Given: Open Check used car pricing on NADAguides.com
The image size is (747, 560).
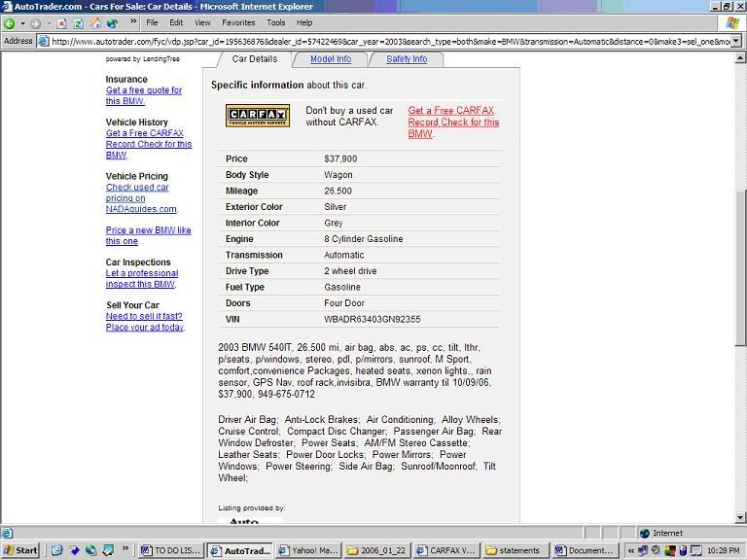Looking at the screenshot, I should (x=141, y=198).
